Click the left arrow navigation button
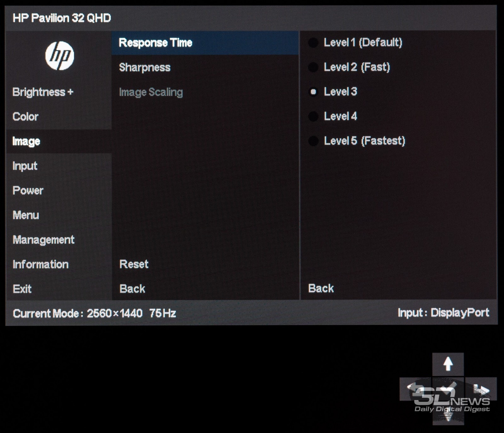 click(x=415, y=389)
